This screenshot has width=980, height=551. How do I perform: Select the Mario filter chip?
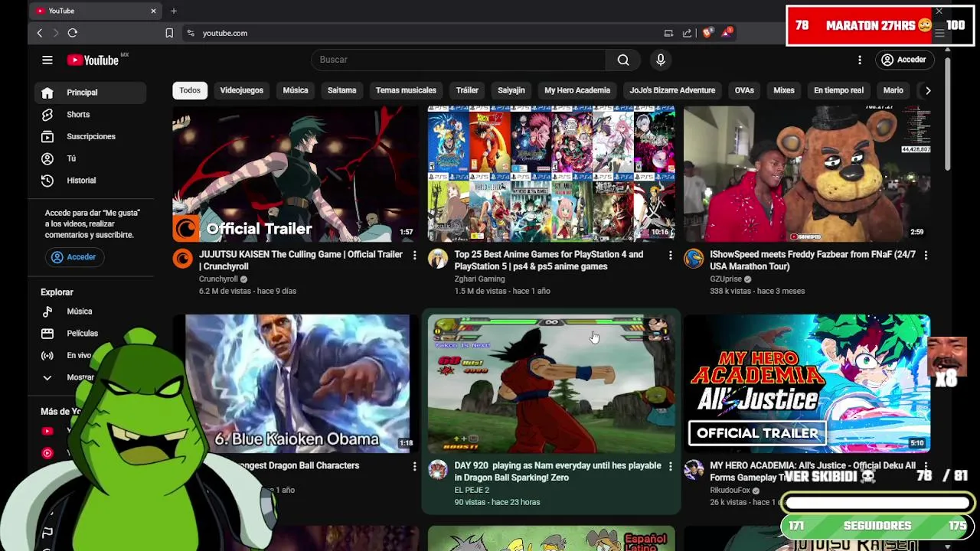coord(893,90)
